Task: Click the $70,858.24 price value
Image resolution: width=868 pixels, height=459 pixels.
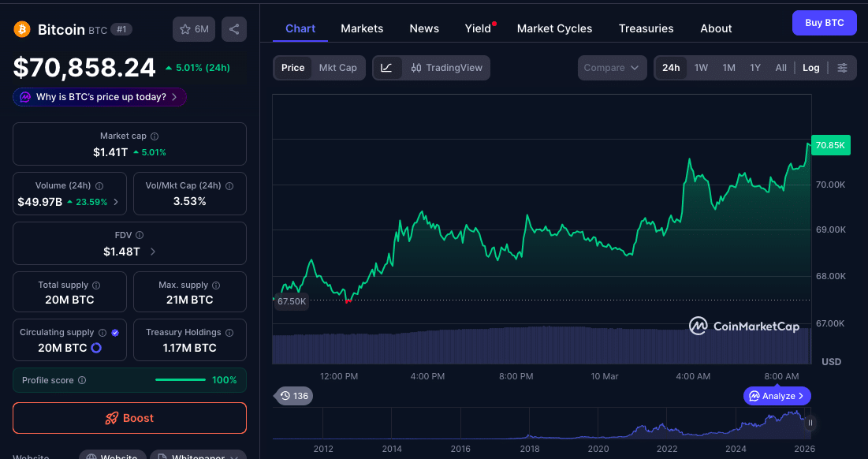Action: click(x=84, y=68)
